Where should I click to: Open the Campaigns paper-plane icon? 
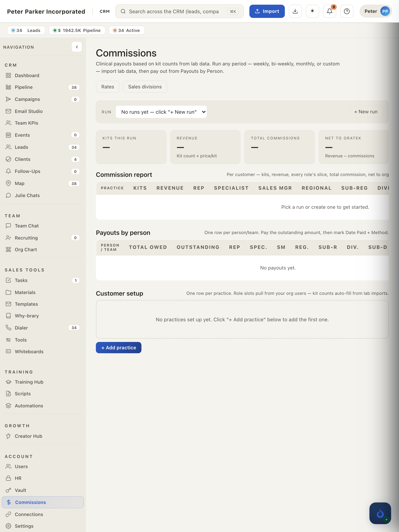click(x=8, y=99)
